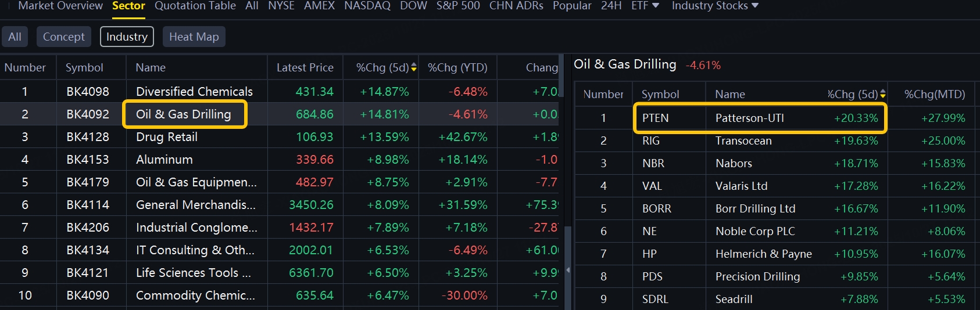The height and width of the screenshot is (310, 980).
Task: Select the Concept filter
Action: click(x=63, y=37)
